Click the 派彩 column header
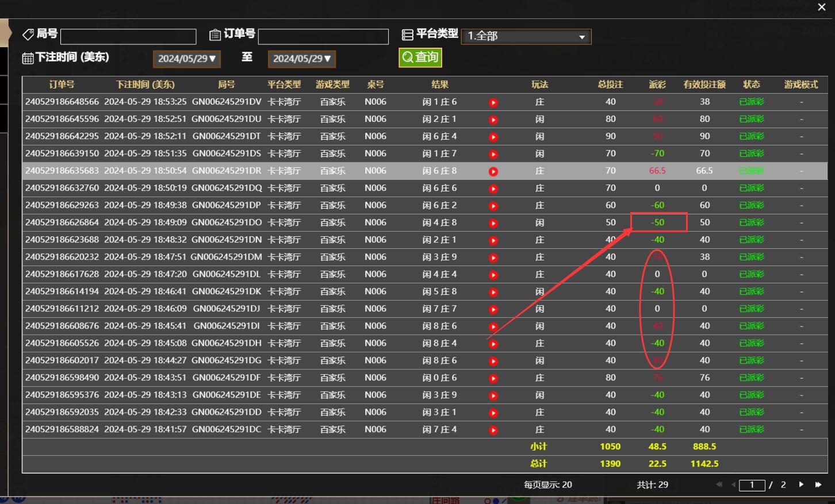 pyautogui.click(x=657, y=84)
